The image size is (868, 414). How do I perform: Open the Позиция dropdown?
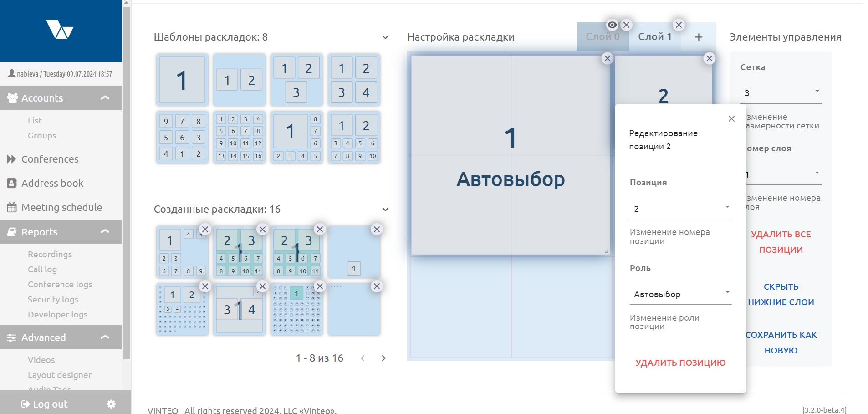point(680,209)
